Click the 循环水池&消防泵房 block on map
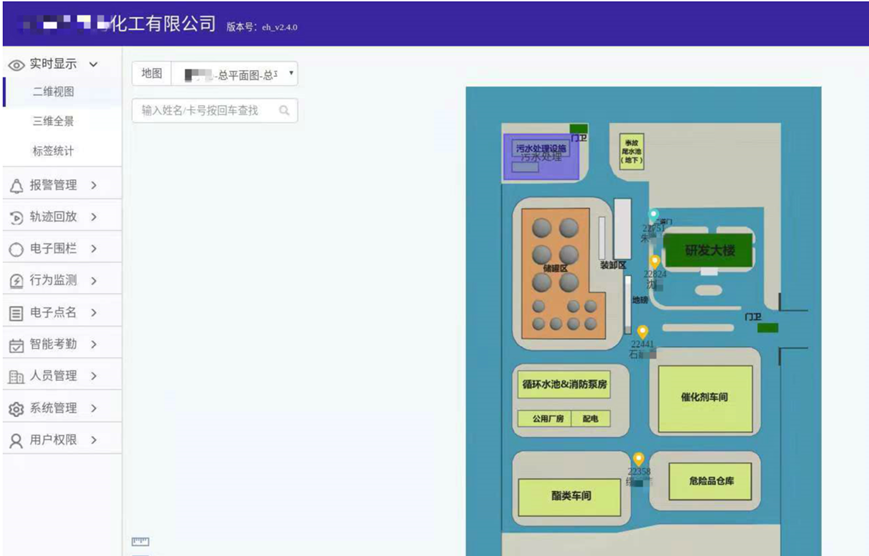Image resolution: width=869 pixels, height=556 pixels. coord(564,384)
